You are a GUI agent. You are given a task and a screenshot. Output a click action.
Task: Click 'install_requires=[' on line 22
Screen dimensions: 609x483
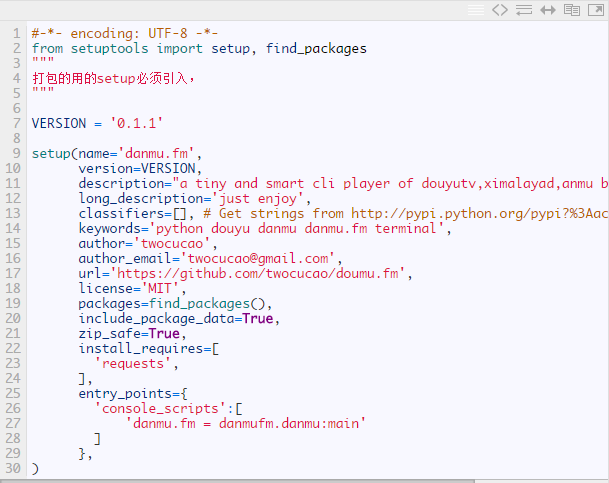149,349
